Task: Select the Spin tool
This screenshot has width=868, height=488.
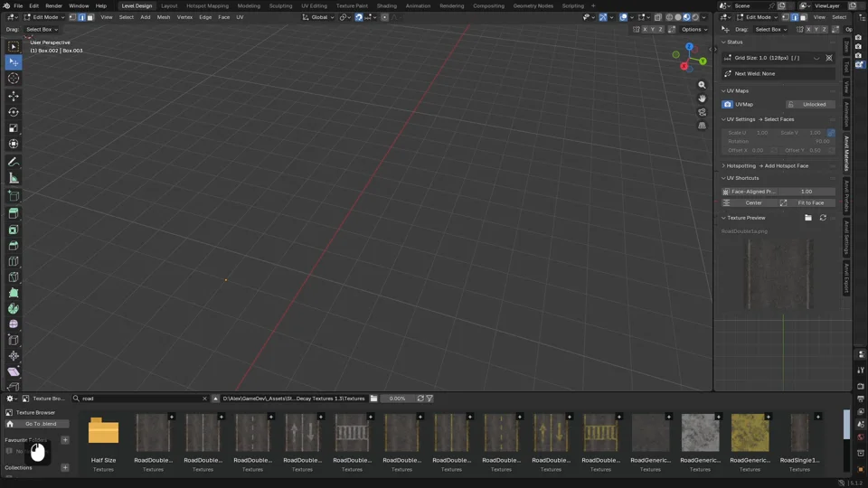Action: point(14,309)
